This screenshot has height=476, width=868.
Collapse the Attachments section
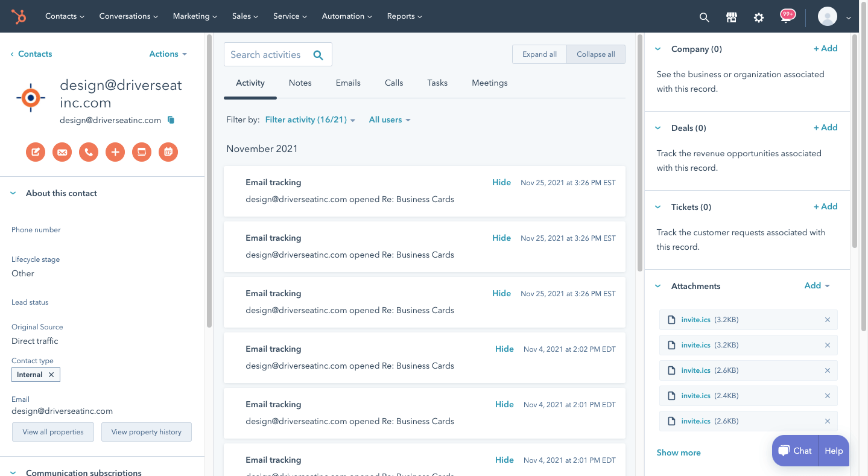(x=658, y=286)
